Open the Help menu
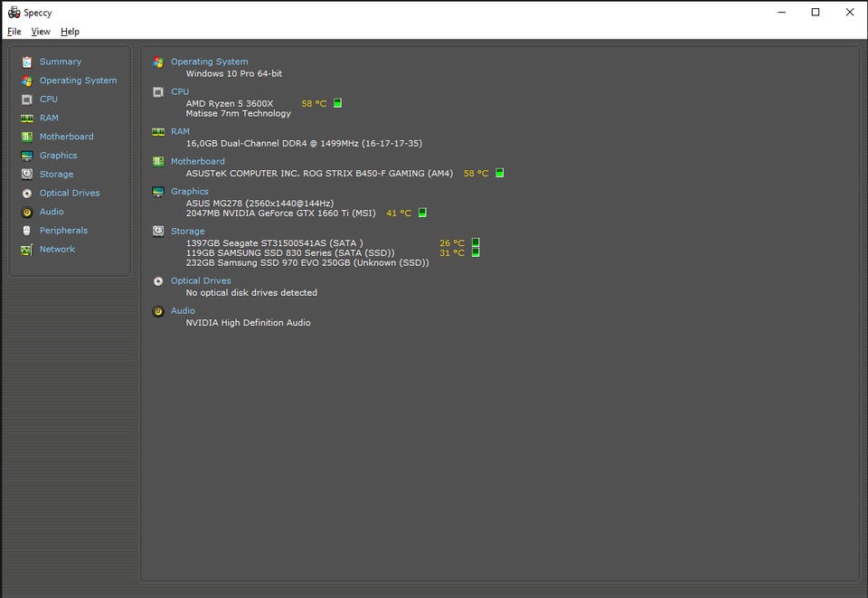Image resolution: width=868 pixels, height=598 pixels. pyautogui.click(x=70, y=32)
